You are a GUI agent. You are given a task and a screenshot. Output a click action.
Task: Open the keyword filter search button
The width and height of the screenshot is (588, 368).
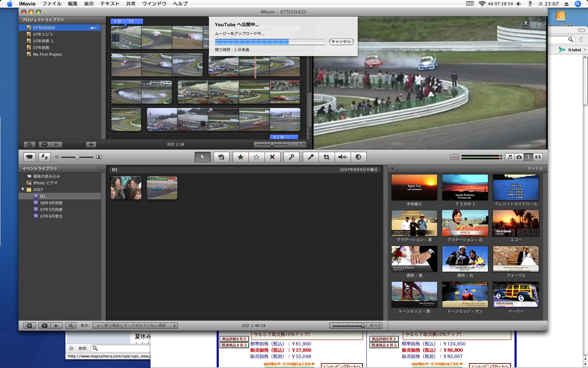pos(71,326)
